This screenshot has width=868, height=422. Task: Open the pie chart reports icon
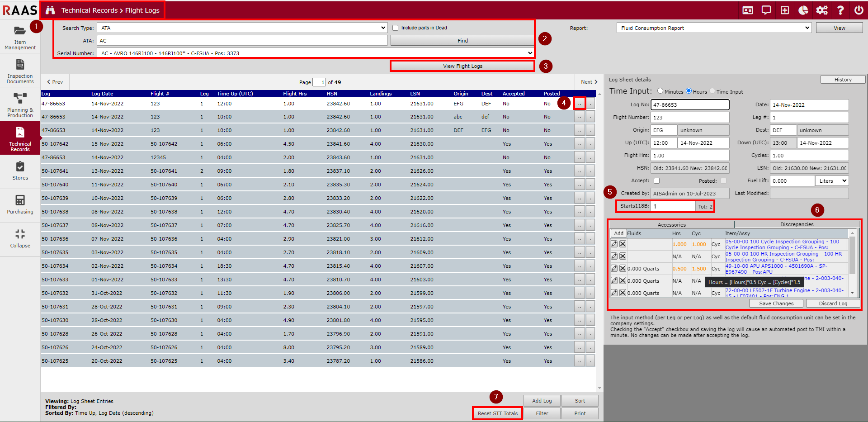click(803, 10)
